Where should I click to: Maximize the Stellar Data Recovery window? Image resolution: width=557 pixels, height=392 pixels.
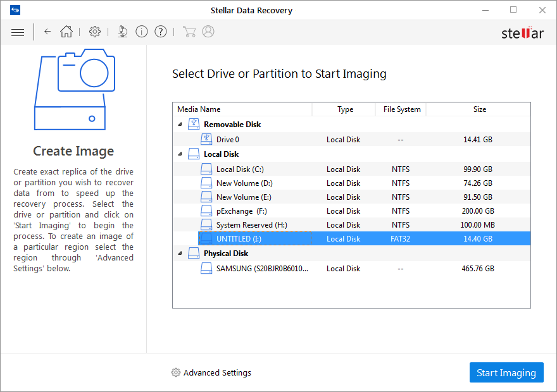point(513,10)
